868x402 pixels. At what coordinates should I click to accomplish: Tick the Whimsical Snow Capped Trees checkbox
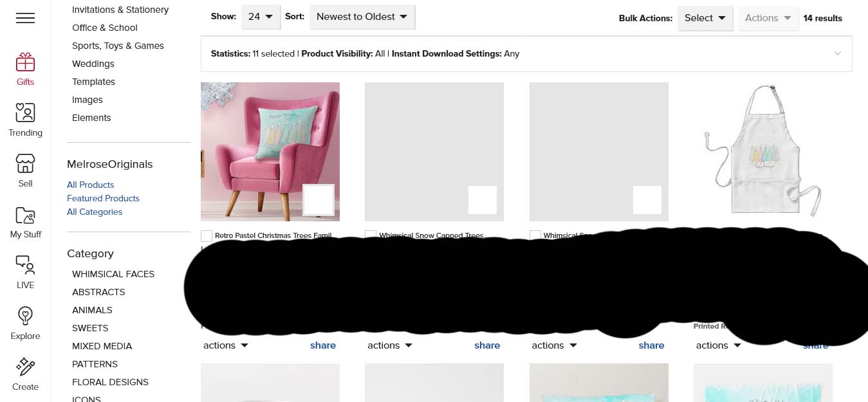[x=371, y=235]
